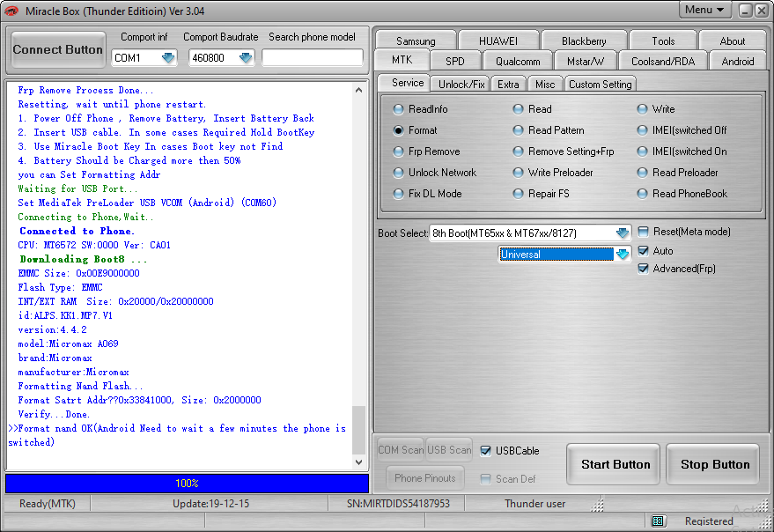Click the 100% progress bar
Screen dimensions: 774x532
pyautogui.click(x=187, y=483)
